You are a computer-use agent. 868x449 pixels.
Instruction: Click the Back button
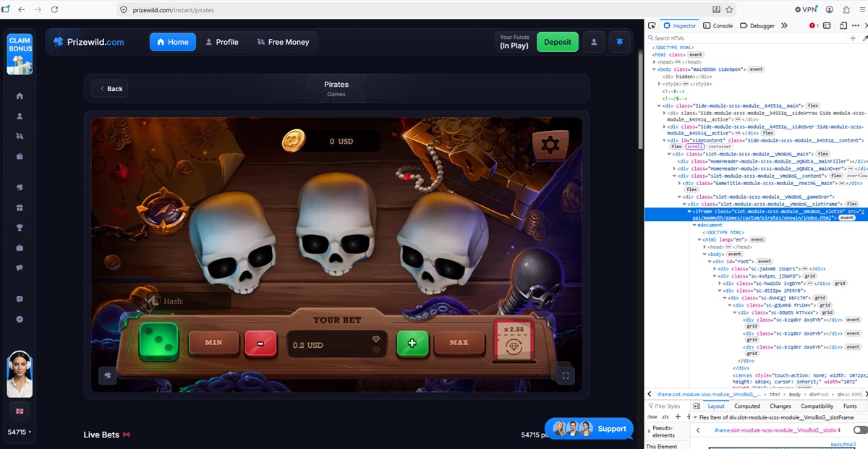tap(110, 88)
